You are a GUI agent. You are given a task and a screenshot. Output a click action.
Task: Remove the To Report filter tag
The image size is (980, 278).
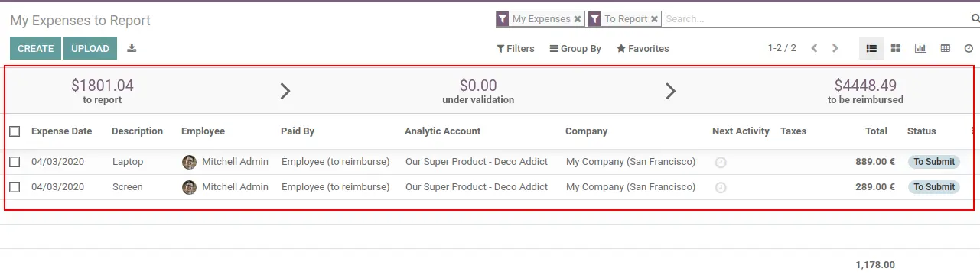pos(655,19)
